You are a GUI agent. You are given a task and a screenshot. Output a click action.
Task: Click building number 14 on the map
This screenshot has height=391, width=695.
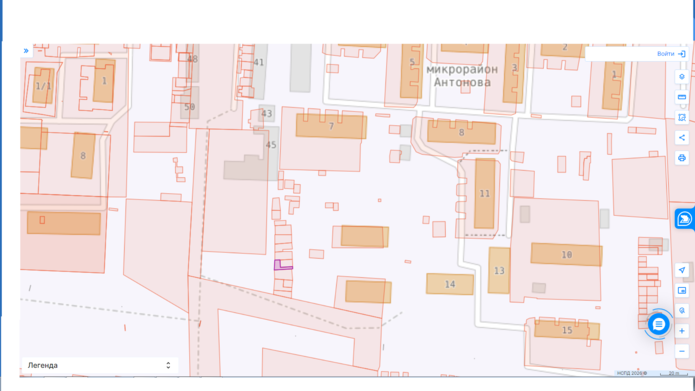[450, 284]
